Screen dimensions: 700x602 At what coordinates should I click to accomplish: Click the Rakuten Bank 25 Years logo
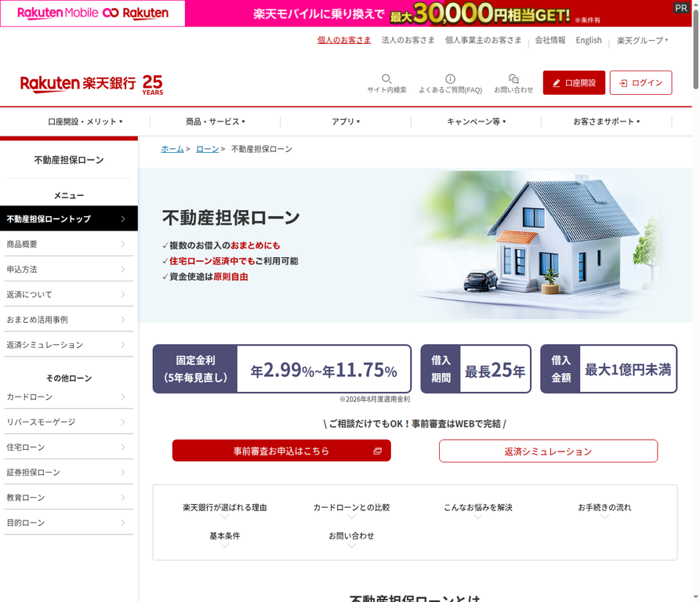[92, 84]
